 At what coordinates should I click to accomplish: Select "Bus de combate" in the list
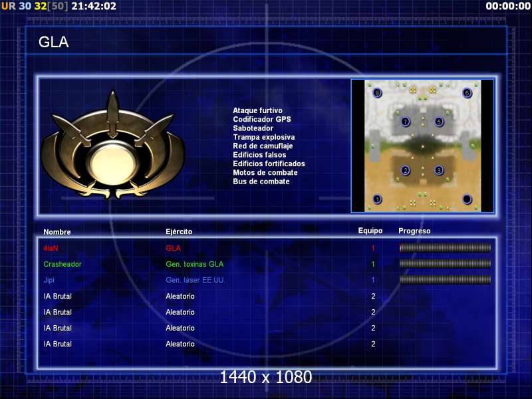(261, 181)
